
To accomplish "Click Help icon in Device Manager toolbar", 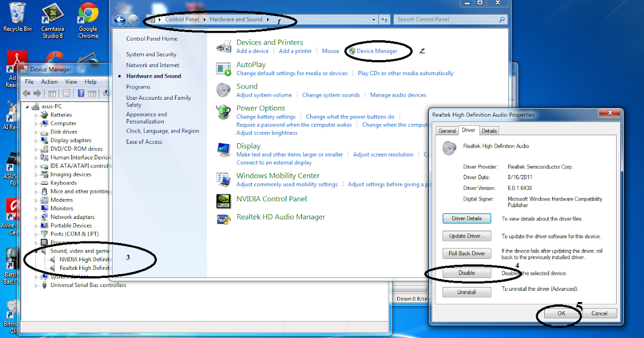I will pos(81,93).
